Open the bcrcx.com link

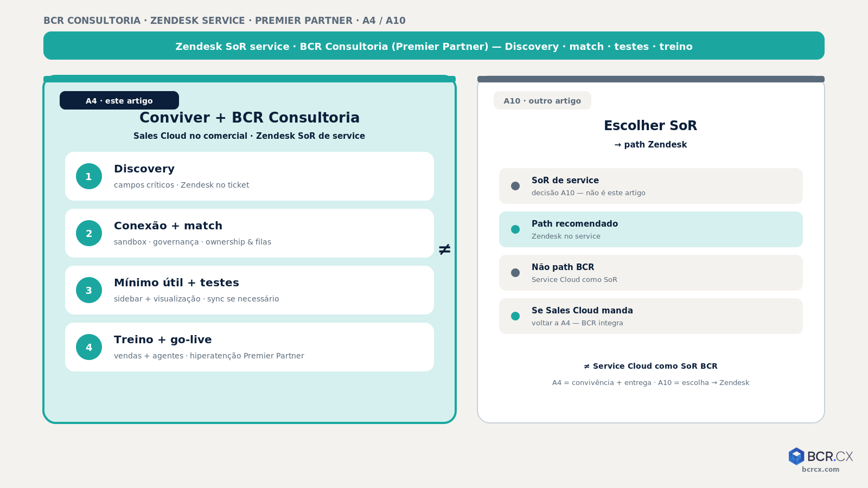click(x=820, y=470)
